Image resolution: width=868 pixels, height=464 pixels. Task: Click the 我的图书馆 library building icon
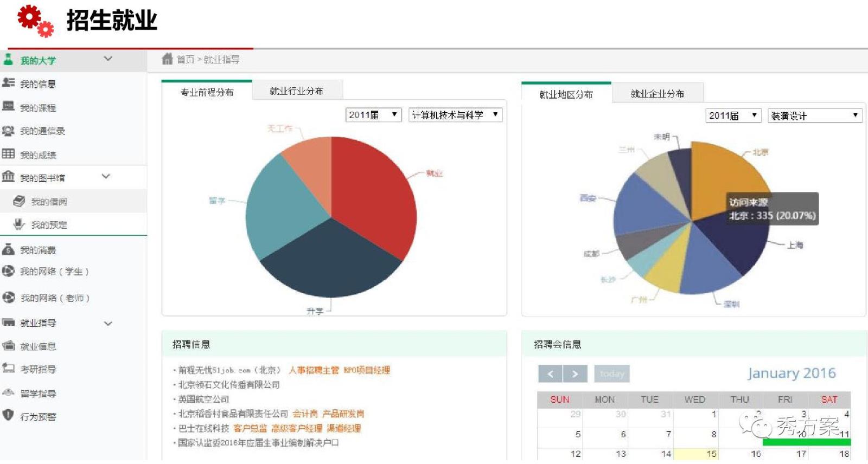click(8, 177)
